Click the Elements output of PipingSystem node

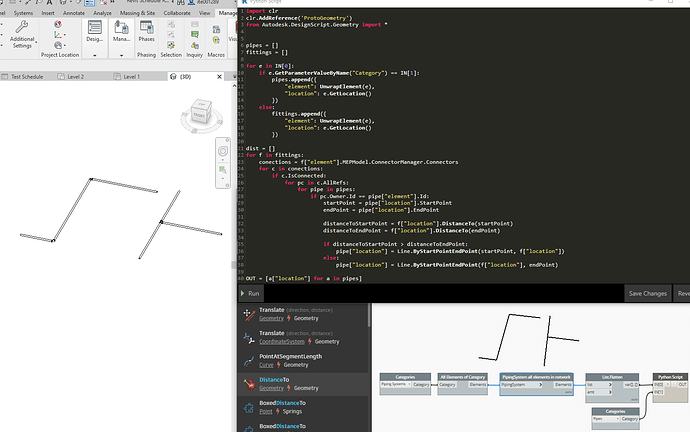tap(563, 384)
